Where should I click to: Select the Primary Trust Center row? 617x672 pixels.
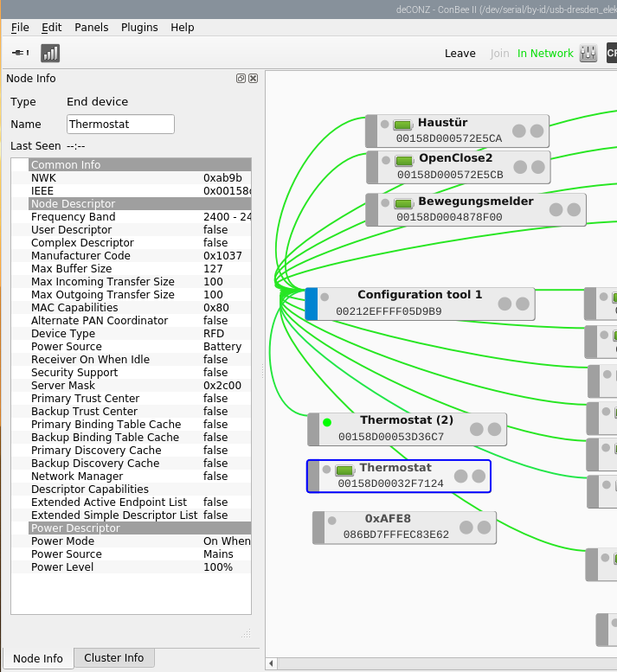[132, 398]
